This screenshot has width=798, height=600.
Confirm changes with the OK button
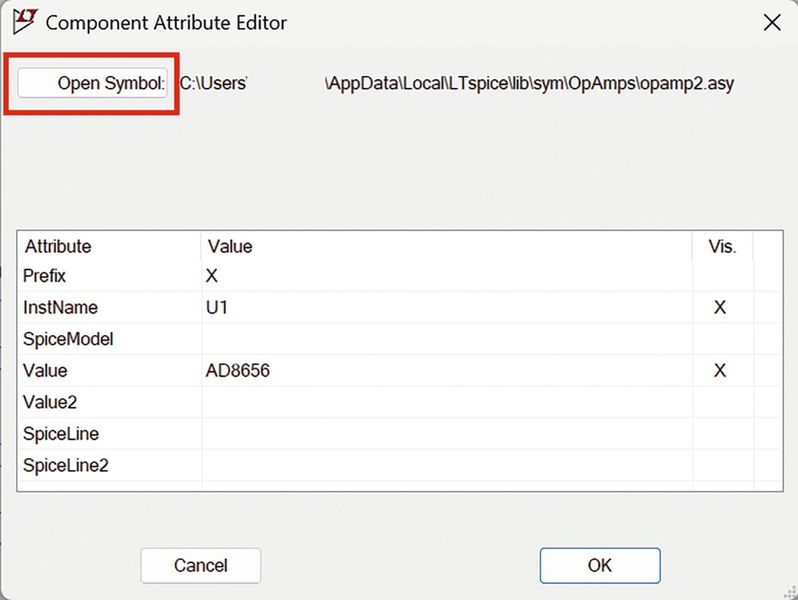[x=600, y=565]
